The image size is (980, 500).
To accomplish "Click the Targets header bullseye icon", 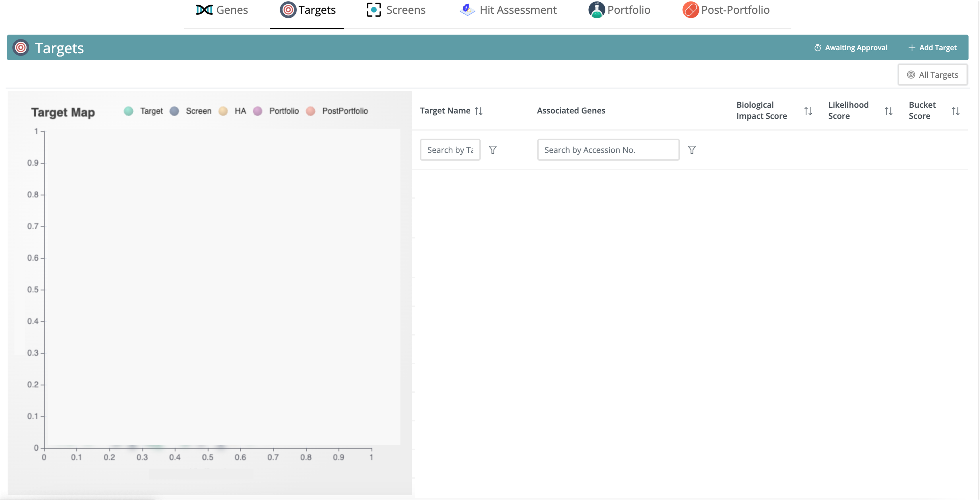I will [20, 48].
